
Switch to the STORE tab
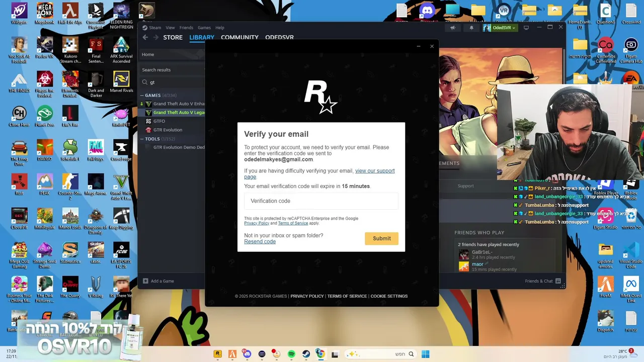point(173,37)
